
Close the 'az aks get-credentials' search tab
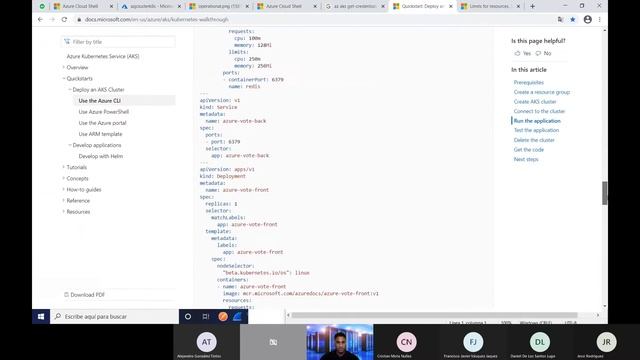click(383, 7)
